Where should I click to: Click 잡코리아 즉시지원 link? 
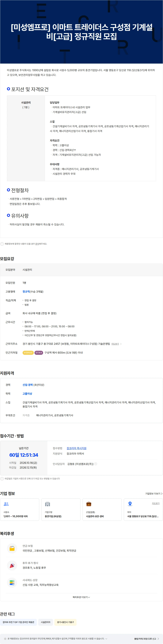[76, 448]
